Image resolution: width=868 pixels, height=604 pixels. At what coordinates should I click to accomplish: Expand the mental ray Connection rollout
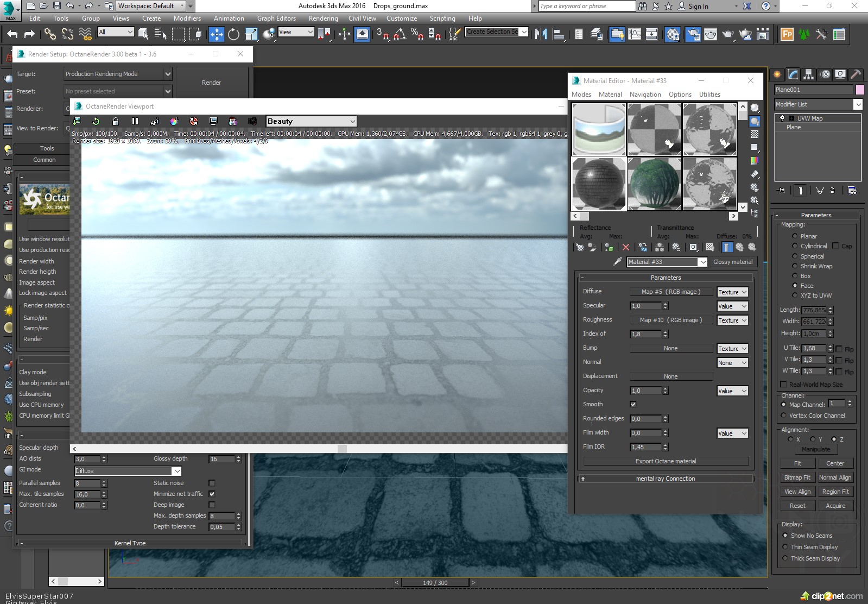(666, 479)
